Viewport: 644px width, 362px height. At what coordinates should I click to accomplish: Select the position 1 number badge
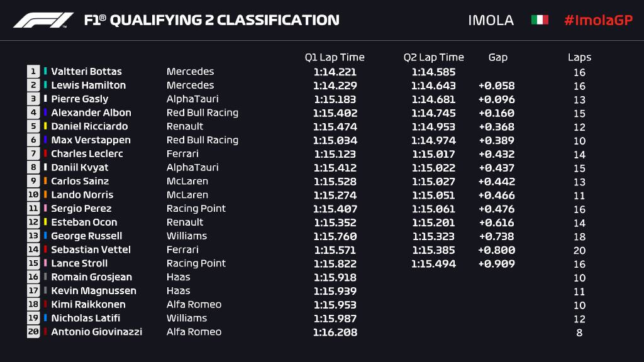[33, 72]
